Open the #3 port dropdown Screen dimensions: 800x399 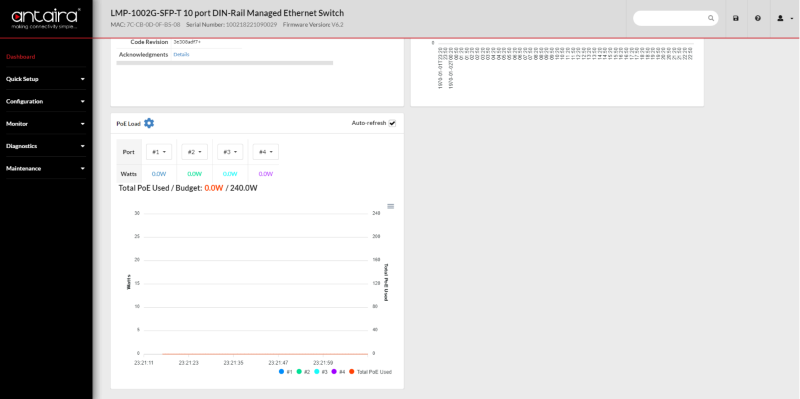230,152
